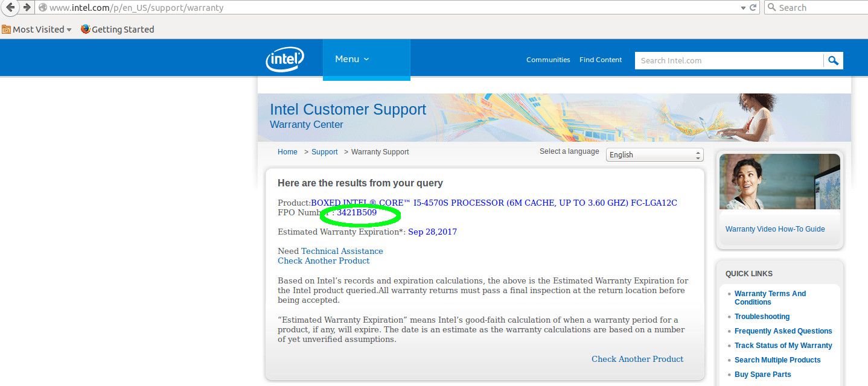Click the browser back arrow button
868x386 pixels.
coord(10,7)
